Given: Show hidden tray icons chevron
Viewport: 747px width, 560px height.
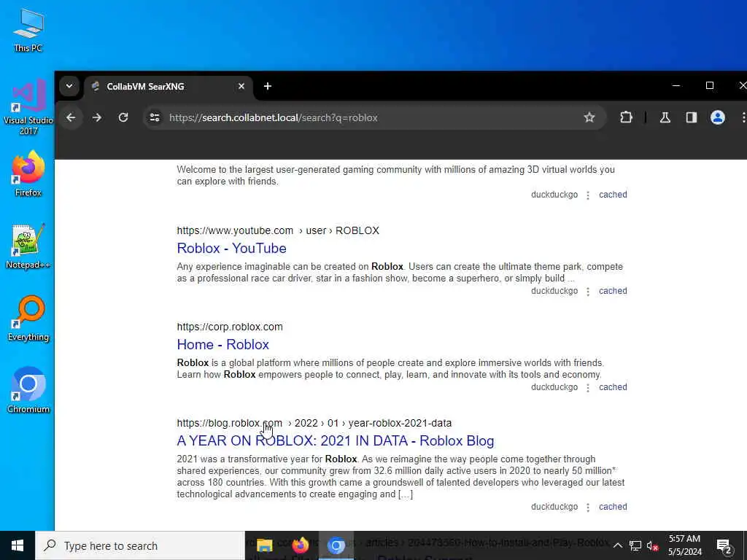Looking at the screenshot, I should 617,545.
